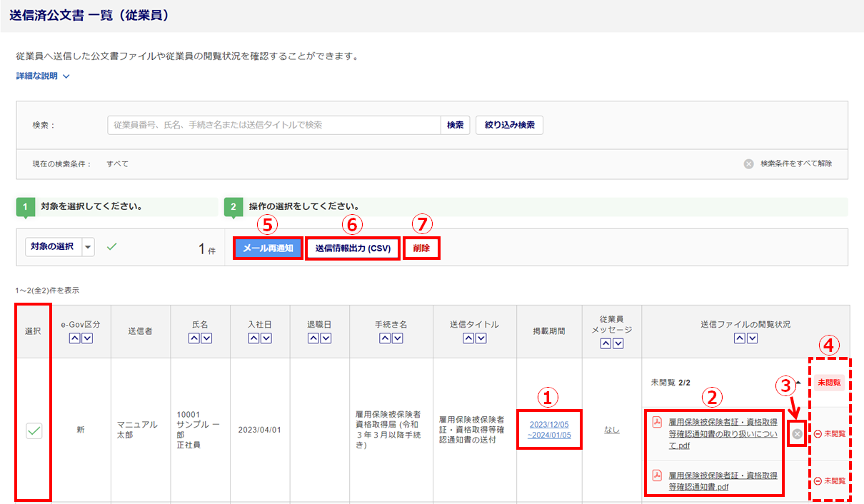Clear all filters via 検索条件をすべて解除
This screenshot has height=504, width=864.
coord(788,163)
